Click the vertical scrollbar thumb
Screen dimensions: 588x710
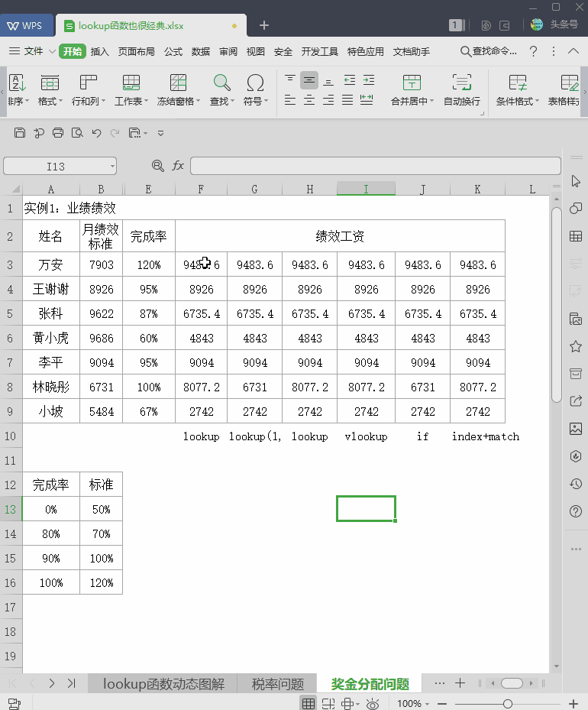point(557,304)
